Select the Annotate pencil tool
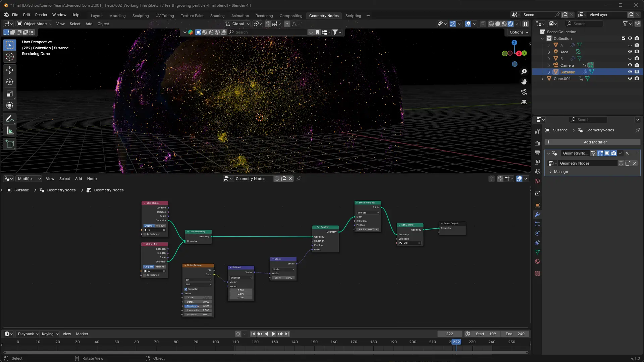Image resolution: width=644 pixels, height=362 pixels. point(10,119)
